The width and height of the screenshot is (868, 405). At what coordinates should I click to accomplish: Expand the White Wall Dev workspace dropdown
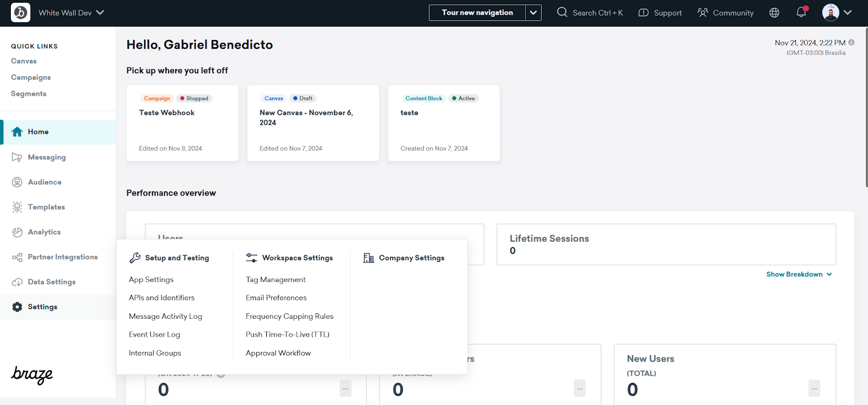click(x=71, y=12)
